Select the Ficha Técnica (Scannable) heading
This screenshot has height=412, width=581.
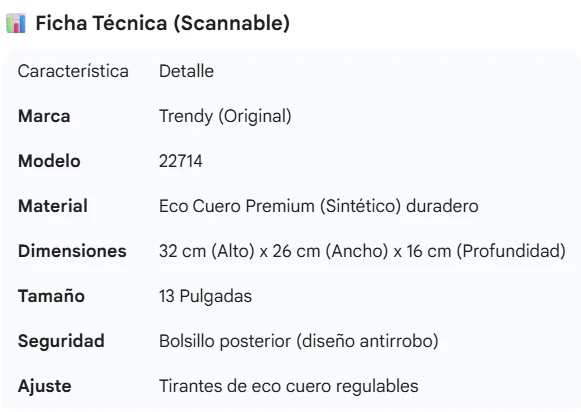click(163, 23)
